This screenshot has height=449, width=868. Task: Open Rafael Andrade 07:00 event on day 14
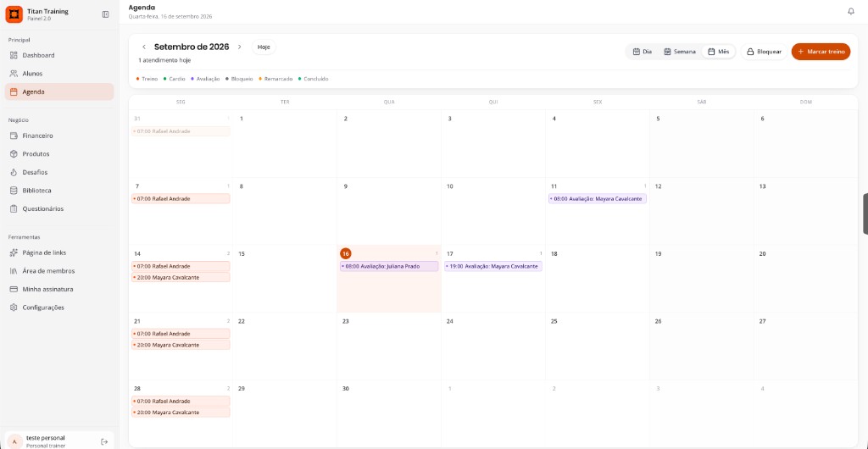(181, 267)
